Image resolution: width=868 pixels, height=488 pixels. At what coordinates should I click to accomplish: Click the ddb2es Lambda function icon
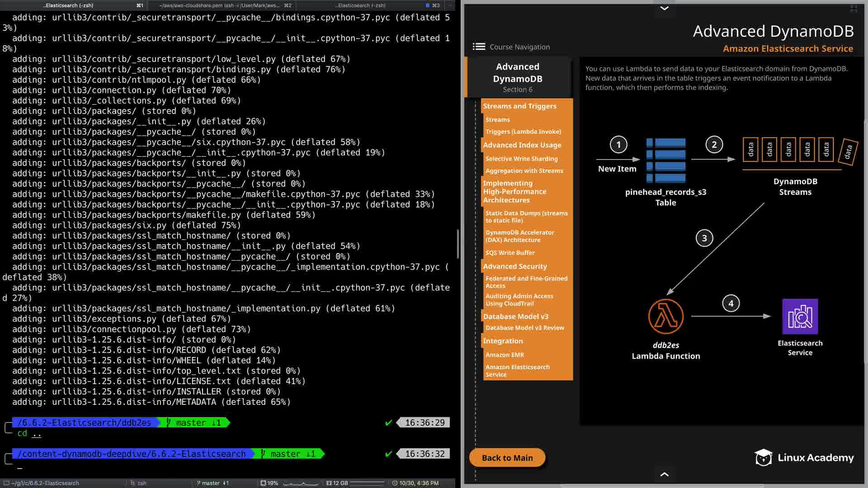665,316
